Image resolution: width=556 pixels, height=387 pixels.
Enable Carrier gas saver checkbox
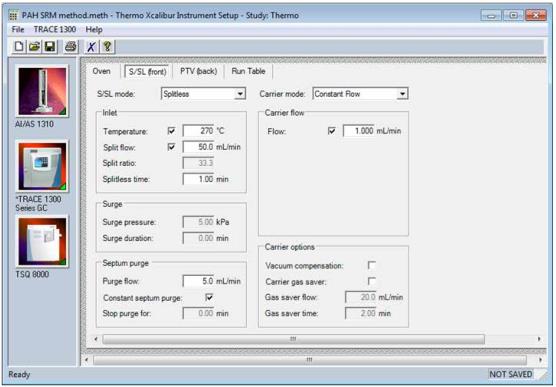pyautogui.click(x=372, y=281)
